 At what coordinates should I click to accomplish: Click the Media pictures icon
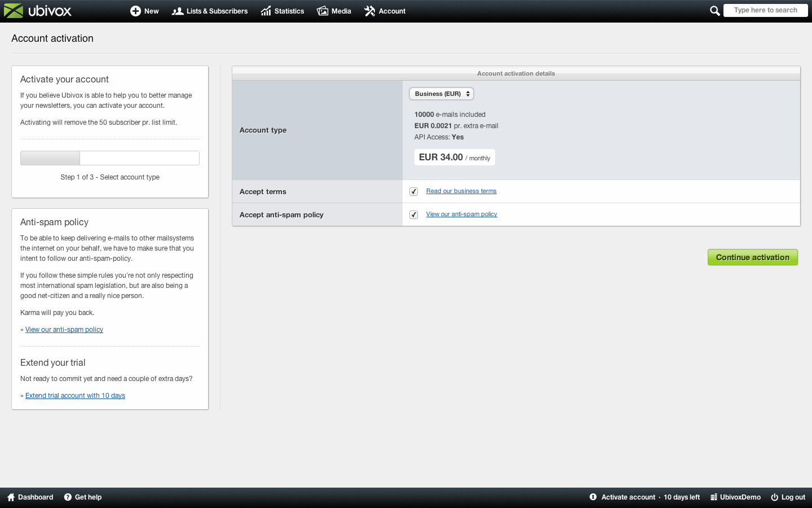click(x=323, y=11)
